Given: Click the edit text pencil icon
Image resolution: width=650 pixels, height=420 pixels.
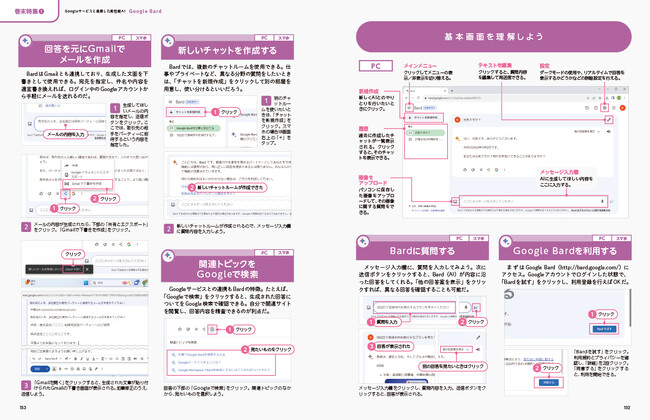Looking at the screenshot, I should pyautogui.click(x=602, y=119).
